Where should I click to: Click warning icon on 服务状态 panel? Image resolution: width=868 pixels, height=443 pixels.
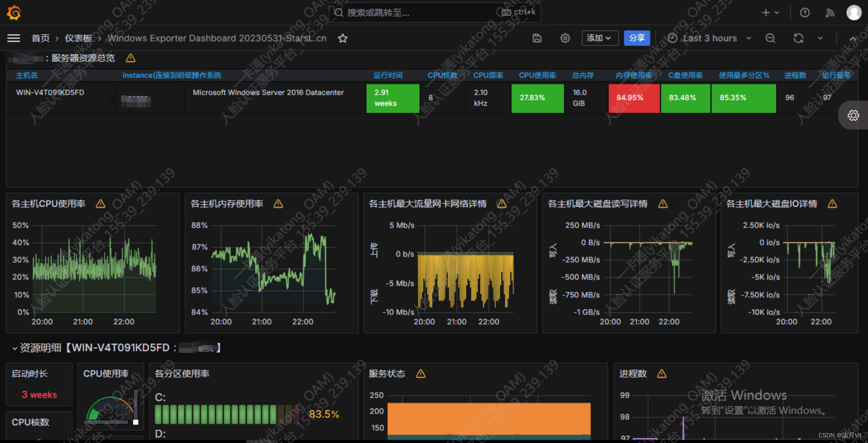421,374
